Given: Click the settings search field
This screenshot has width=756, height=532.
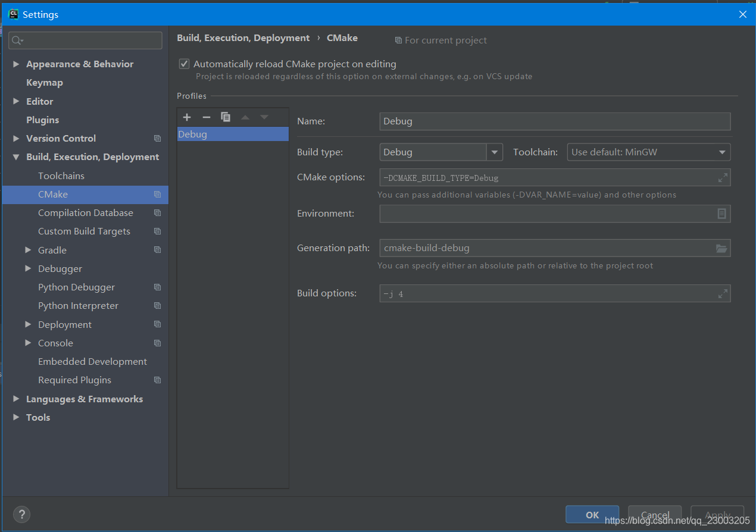Looking at the screenshot, I should click(x=85, y=40).
